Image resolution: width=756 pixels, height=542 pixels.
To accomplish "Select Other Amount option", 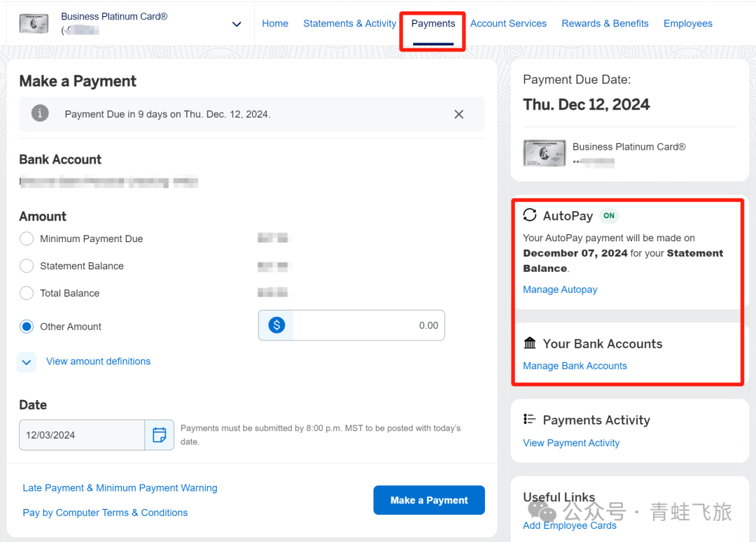I will pyautogui.click(x=27, y=327).
